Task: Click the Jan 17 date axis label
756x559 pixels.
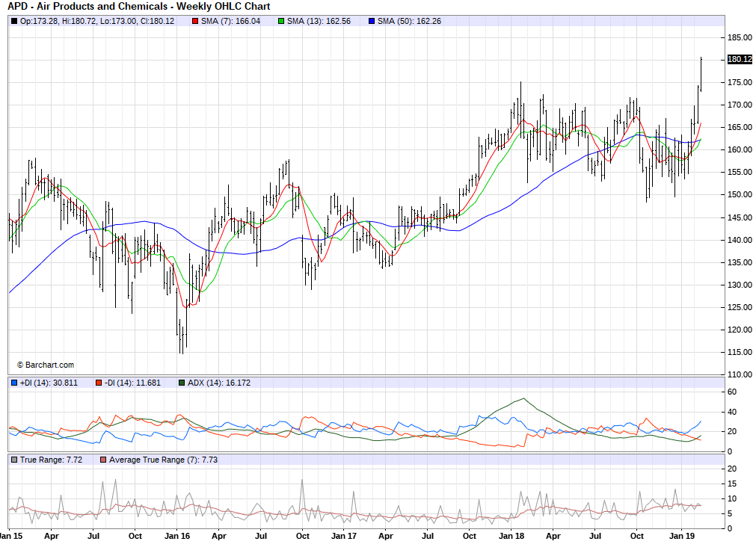Action: 344,536
